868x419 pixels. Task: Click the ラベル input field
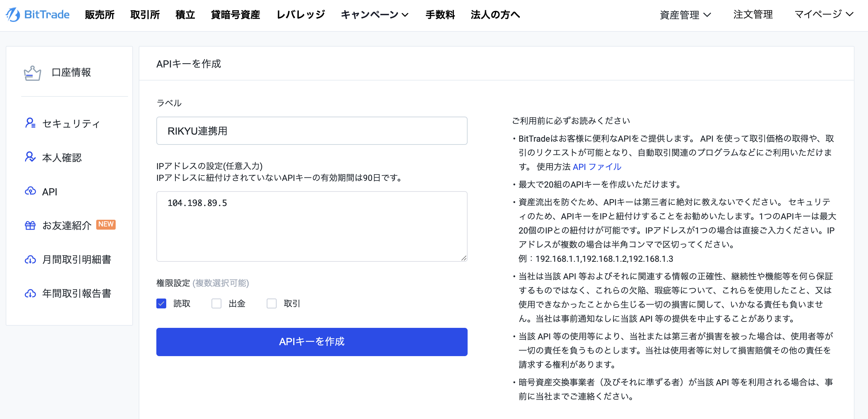click(x=312, y=131)
